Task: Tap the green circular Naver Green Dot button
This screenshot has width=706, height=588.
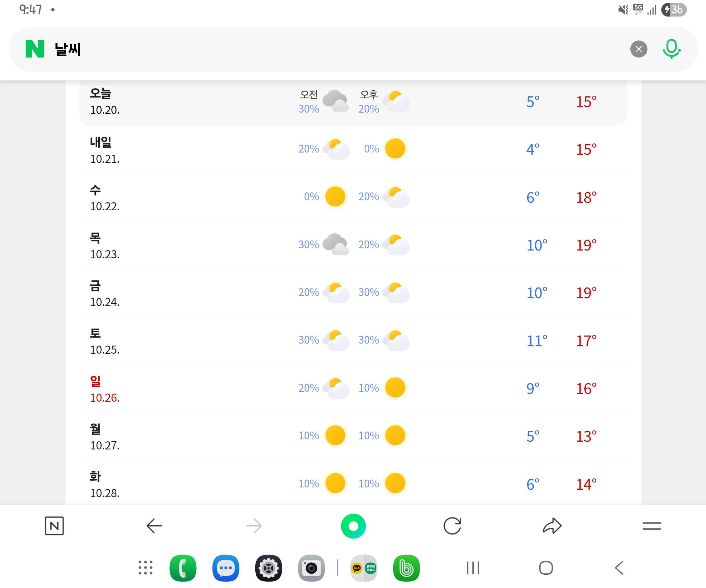Action: click(353, 525)
